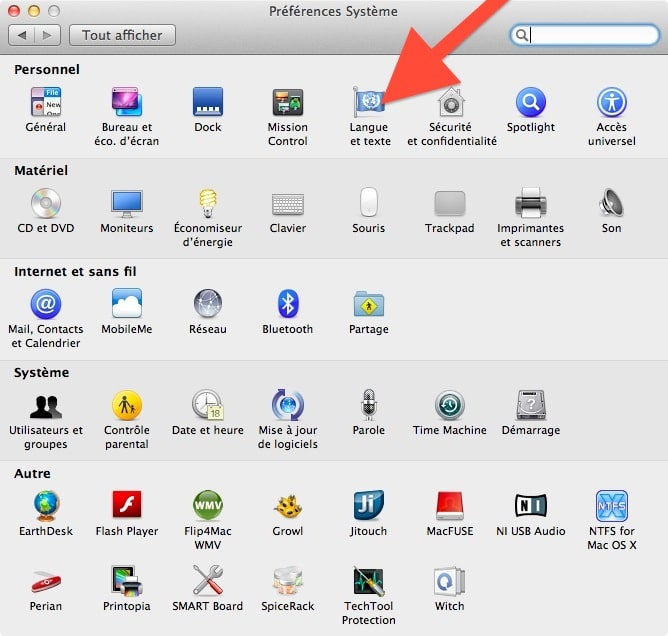668x636 pixels.
Task: Open Économiseur d'énergie pane
Action: (x=207, y=203)
